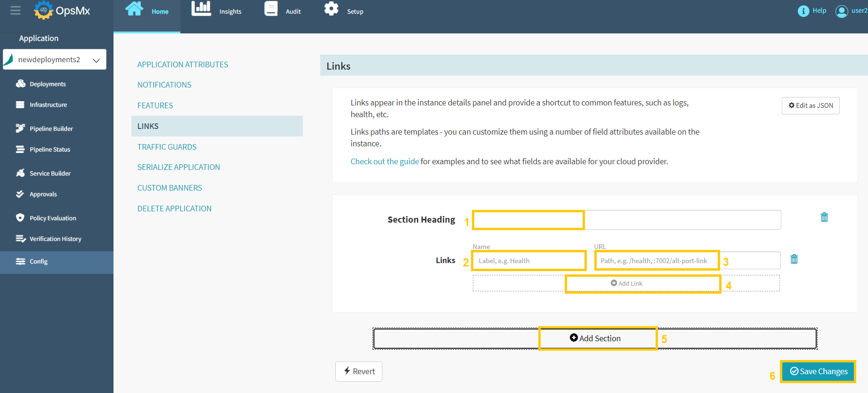Select Traffic Guards settings tab
This screenshot has width=868, height=393.
[167, 147]
